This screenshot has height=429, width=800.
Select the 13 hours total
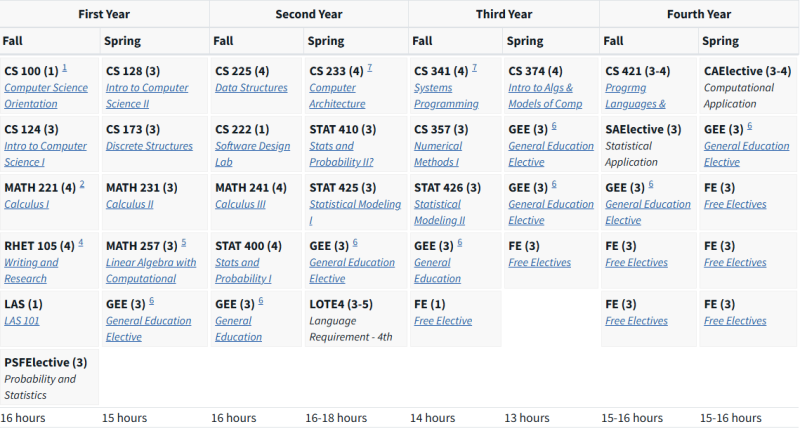tap(527, 418)
